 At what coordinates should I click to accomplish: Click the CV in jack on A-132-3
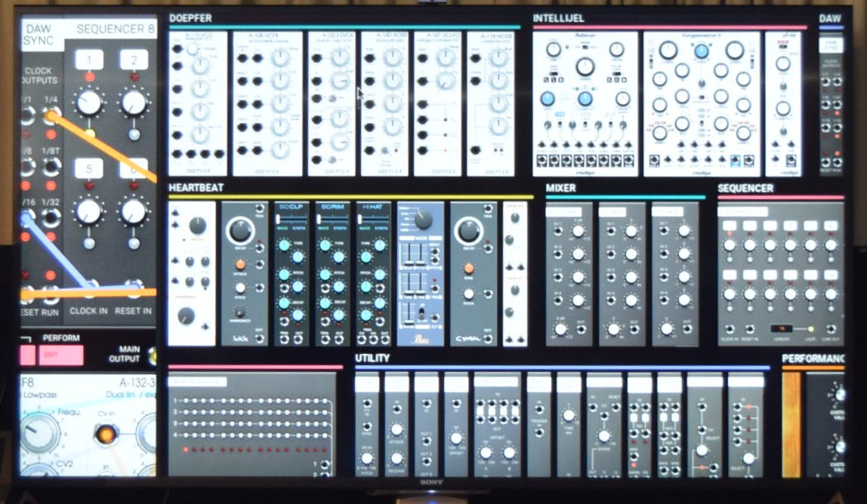[x=106, y=434]
